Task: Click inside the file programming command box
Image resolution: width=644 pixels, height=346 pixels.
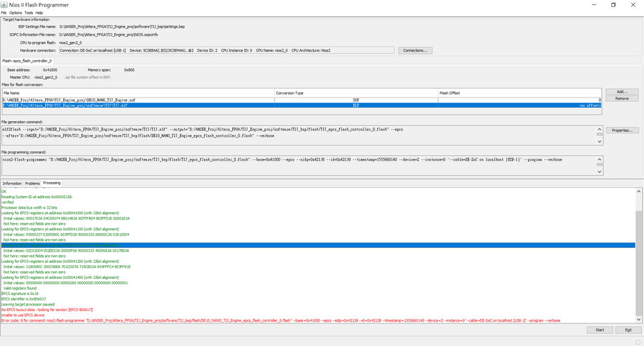Action: point(298,165)
